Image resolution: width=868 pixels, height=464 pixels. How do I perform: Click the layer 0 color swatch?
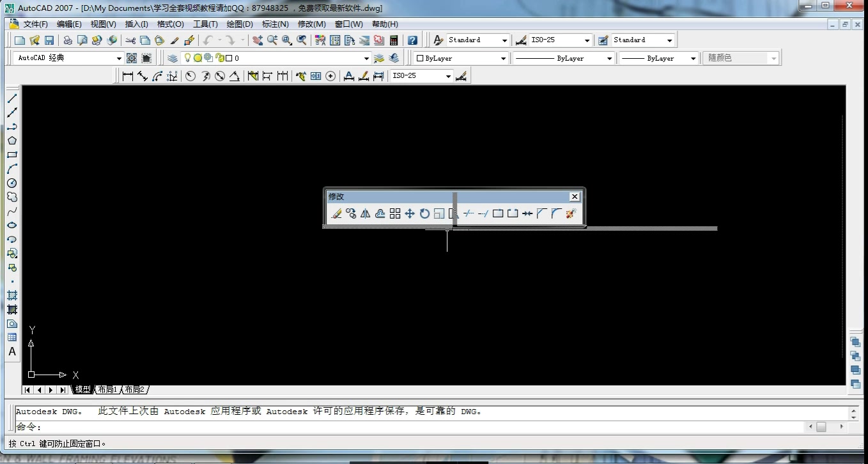[229, 58]
